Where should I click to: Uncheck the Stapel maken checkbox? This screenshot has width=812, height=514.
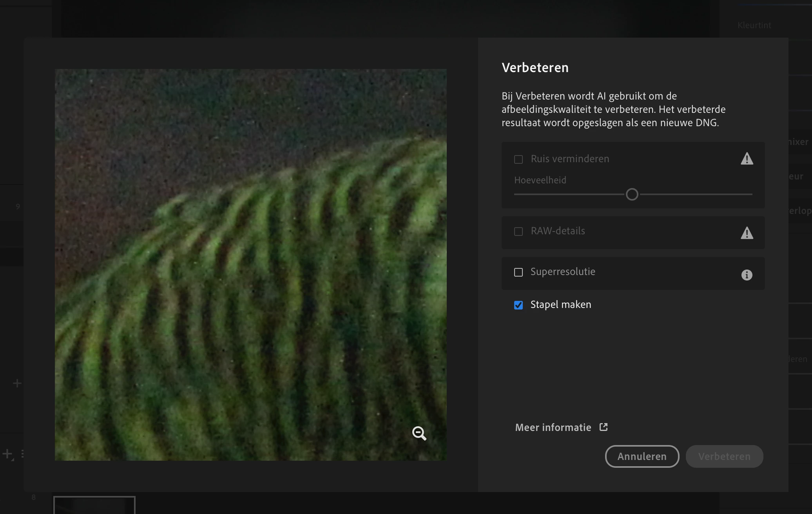pyautogui.click(x=518, y=305)
